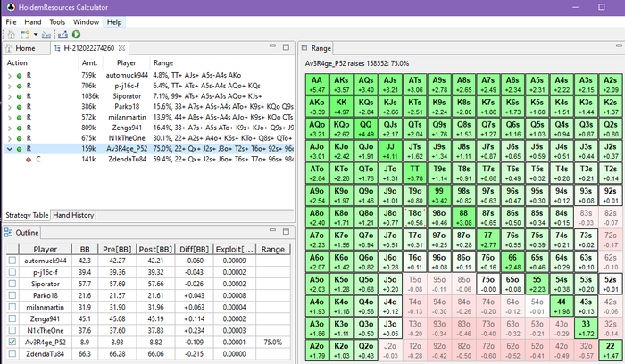Open the Hand menu

(x=33, y=22)
